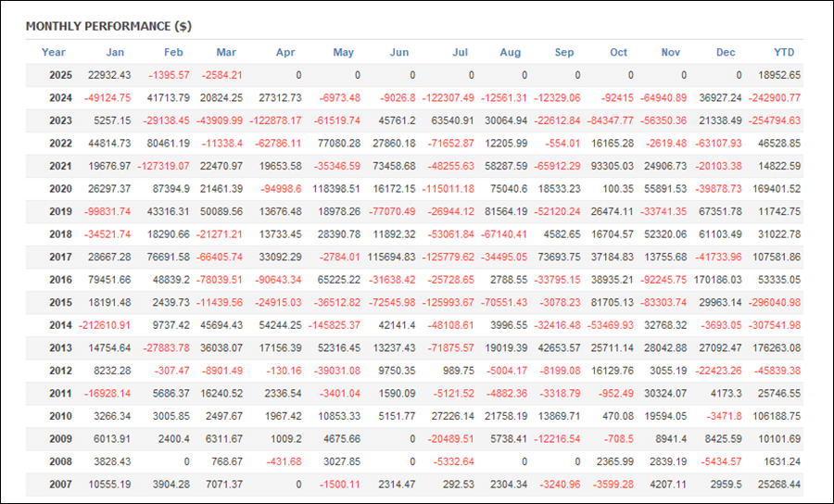The image size is (834, 504).
Task: Click 2016 December value 170186.03
Action: (717, 280)
